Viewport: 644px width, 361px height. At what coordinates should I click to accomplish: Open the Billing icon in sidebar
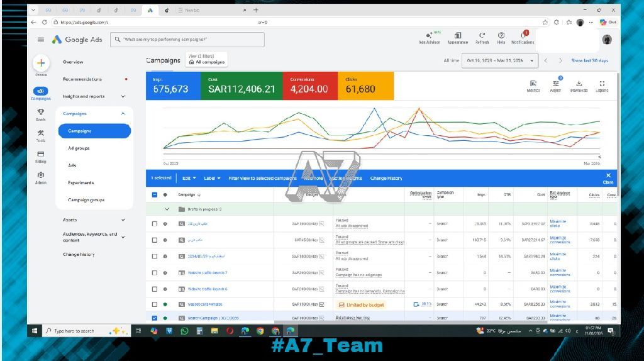pyautogui.click(x=41, y=154)
